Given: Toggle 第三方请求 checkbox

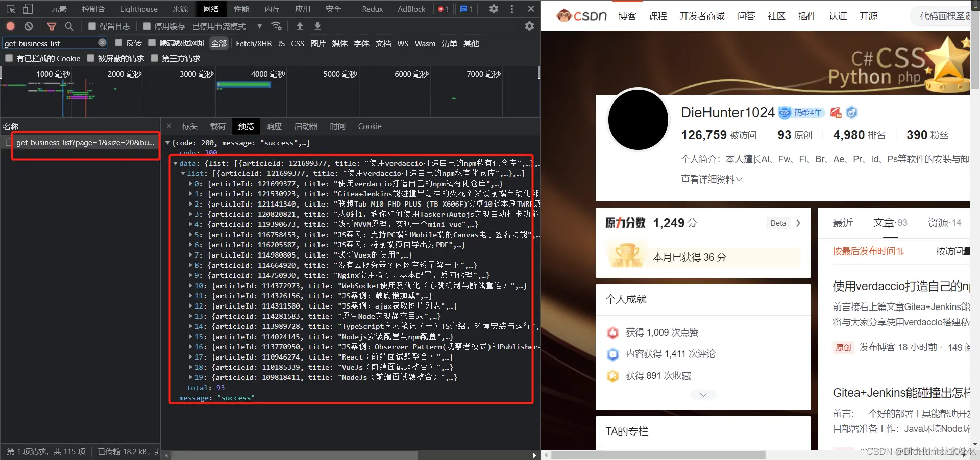Looking at the screenshot, I should [154, 58].
